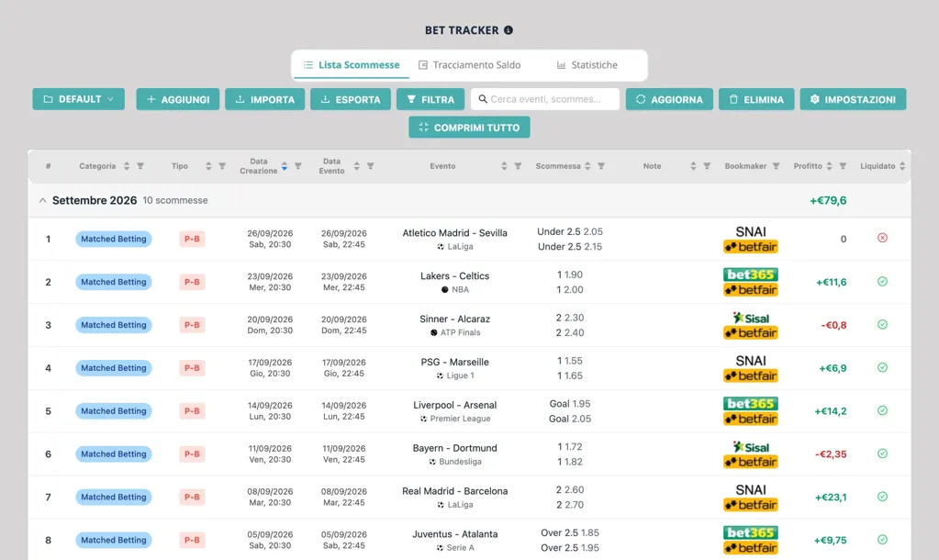Click the SNAI logo in Atletico Madrid row
This screenshot has width=939, height=560.
tap(751, 231)
